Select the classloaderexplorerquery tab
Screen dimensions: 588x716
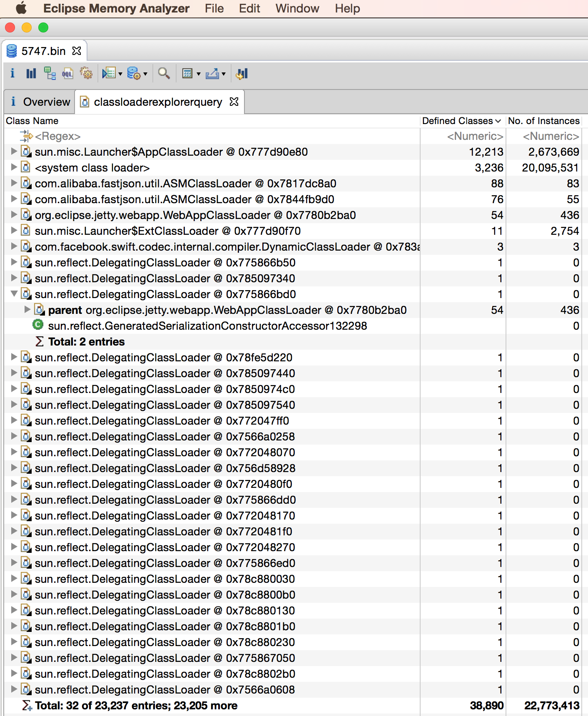159,102
